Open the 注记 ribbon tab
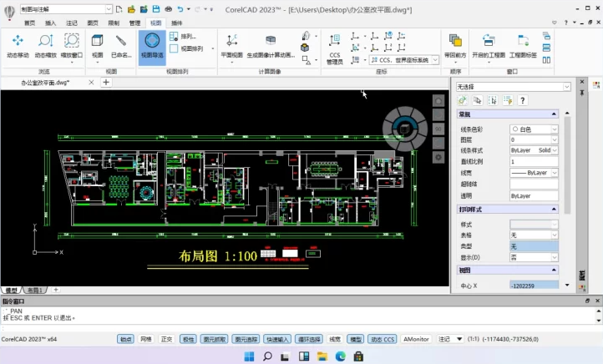The width and height of the screenshot is (603, 364). 72,23
